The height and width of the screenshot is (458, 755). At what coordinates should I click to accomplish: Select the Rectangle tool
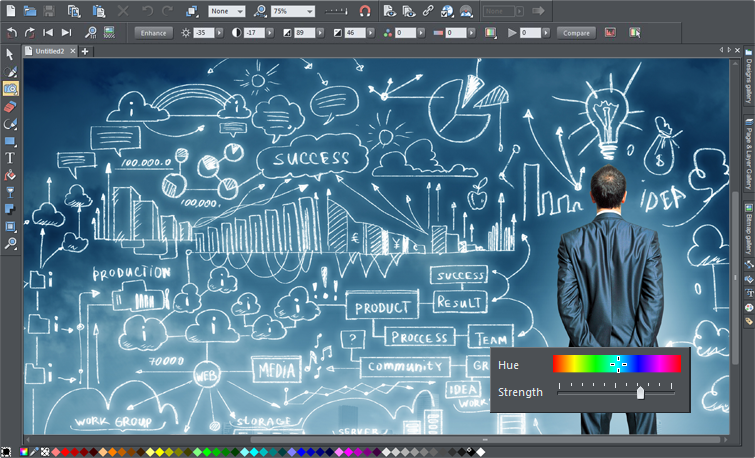(10, 141)
